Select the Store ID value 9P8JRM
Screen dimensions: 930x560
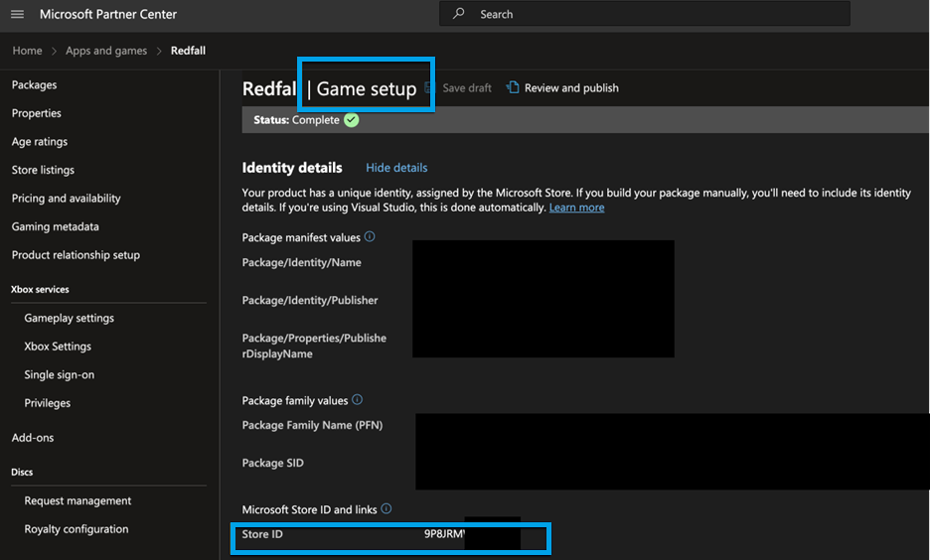(x=444, y=534)
